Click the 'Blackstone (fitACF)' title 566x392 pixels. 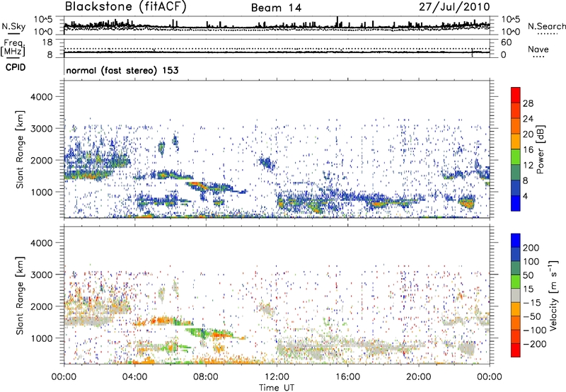126,7
